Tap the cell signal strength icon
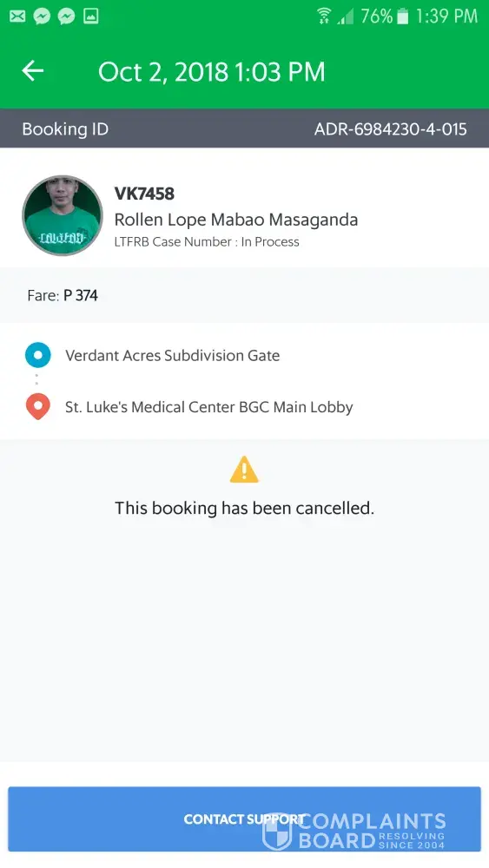Image resolution: width=489 pixels, height=868 pixels. [346, 16]
